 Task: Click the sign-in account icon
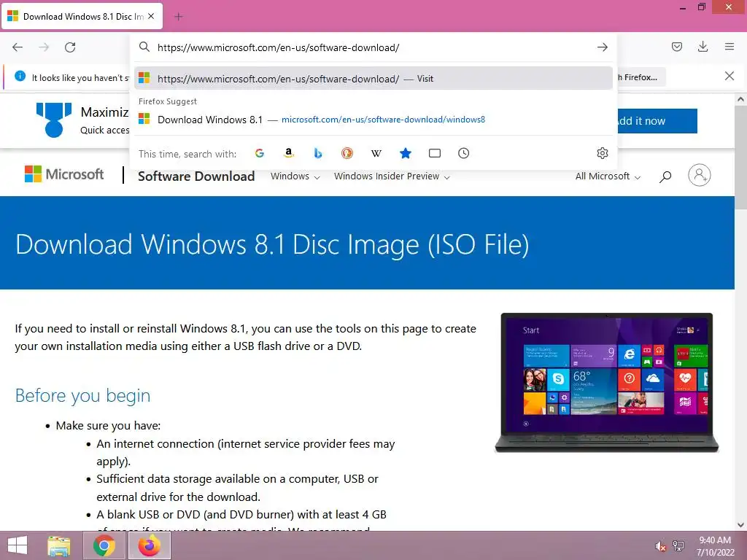tap(700, 175)
